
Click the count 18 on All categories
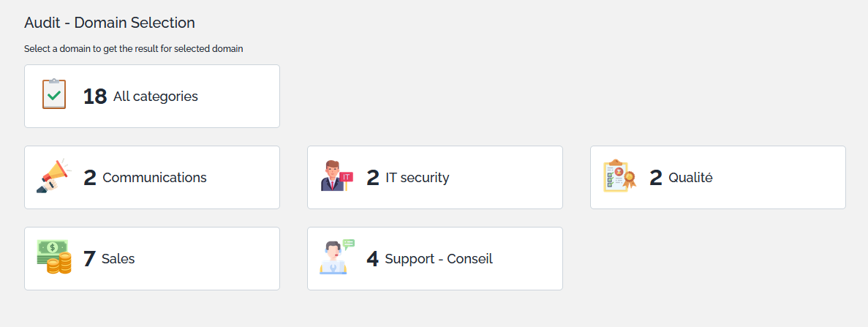point(95,97)
